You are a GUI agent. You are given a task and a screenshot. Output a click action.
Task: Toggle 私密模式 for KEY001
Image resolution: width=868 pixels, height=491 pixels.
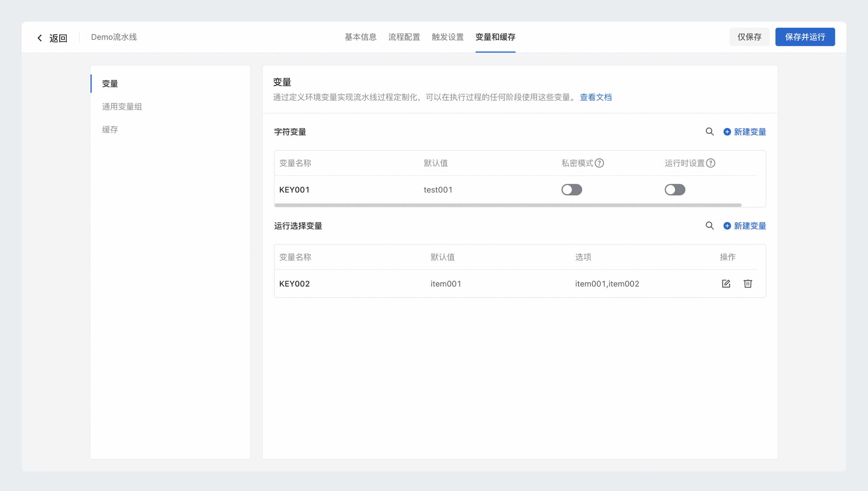571,189
